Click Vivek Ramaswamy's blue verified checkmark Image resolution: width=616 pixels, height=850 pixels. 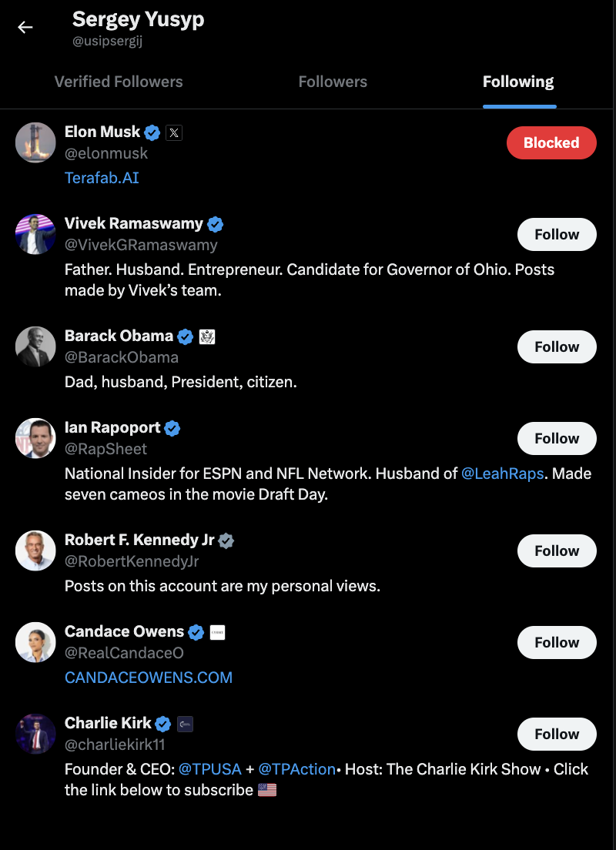coord(216,224)
